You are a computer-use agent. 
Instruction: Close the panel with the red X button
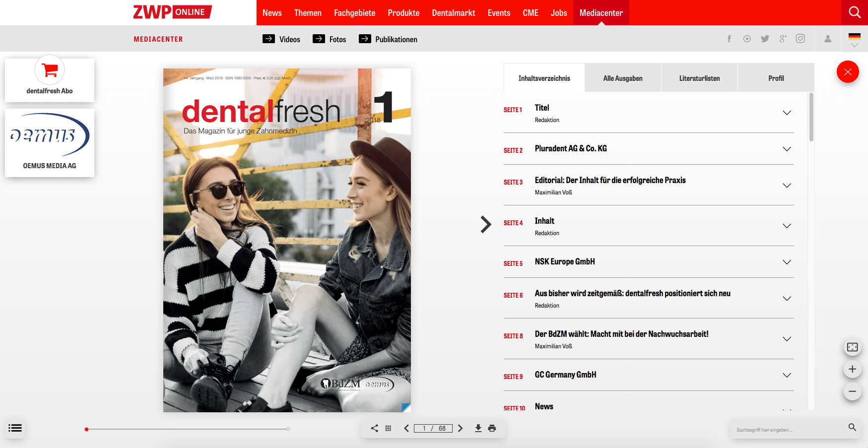tap(848, 72)
